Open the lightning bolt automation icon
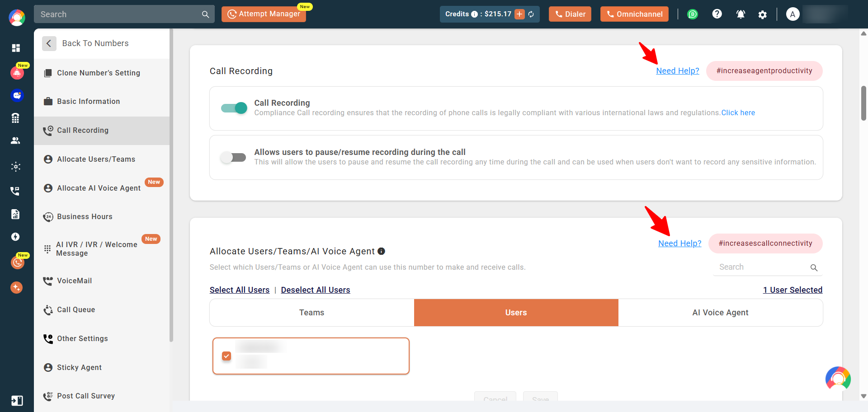 coord(15,237)
